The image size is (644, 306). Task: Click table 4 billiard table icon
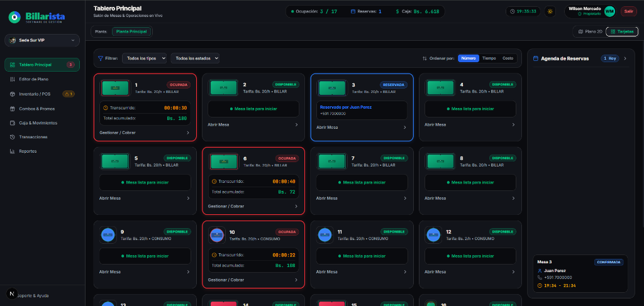(x=440, y=88)
